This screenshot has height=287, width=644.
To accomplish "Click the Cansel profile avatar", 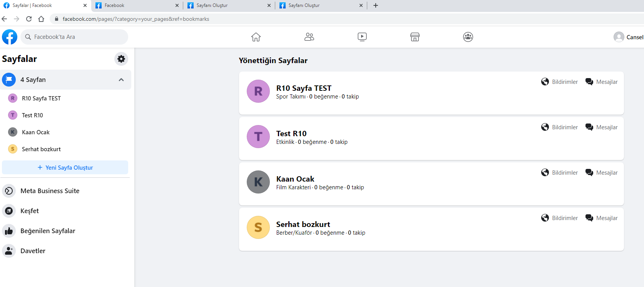I will click(x=619, y=37).
